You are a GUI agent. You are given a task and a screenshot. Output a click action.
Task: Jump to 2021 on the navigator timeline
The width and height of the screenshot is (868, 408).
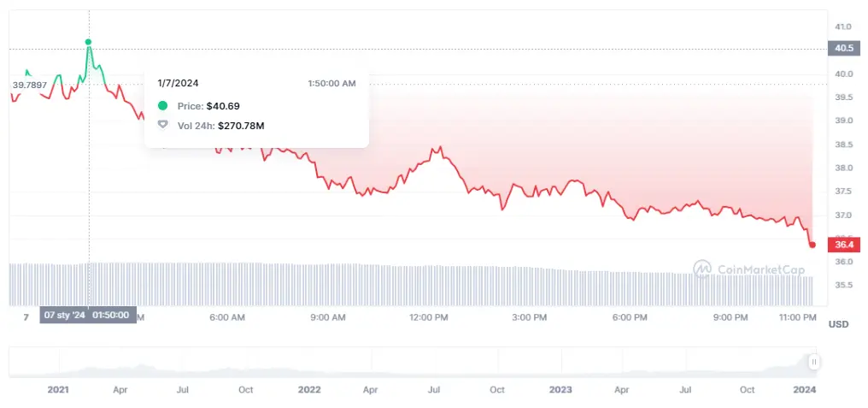click(58, 390)
